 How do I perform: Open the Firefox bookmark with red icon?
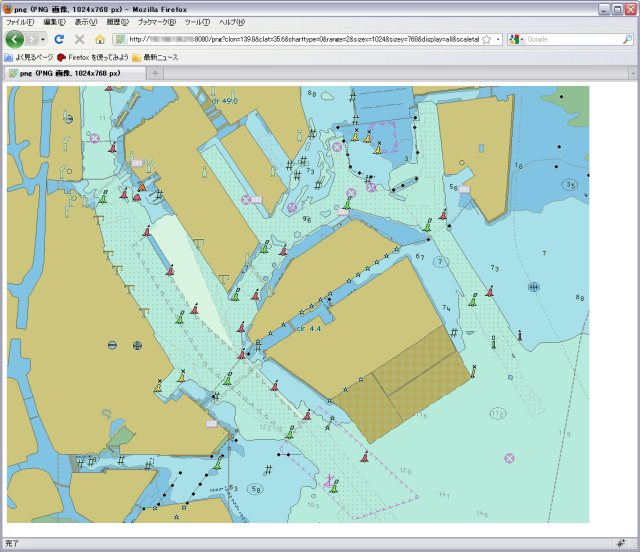pos(93,57)
